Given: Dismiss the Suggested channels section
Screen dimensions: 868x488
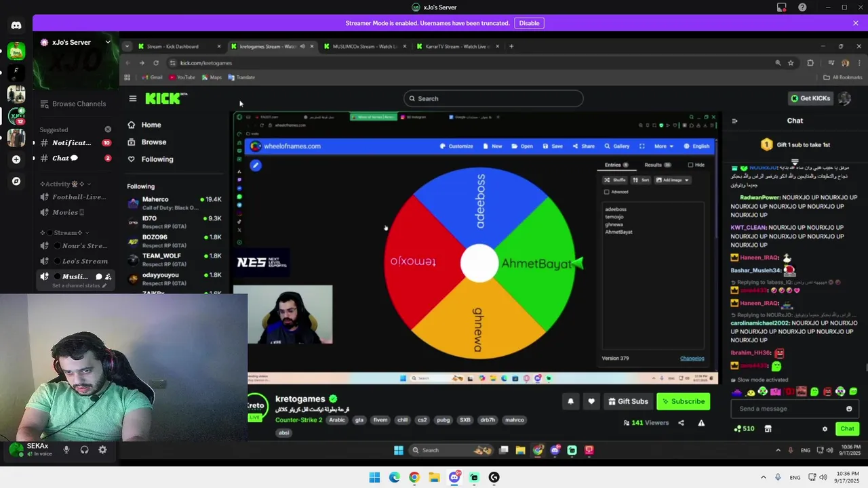Looking at the screenshot, I should coord(108,129).
